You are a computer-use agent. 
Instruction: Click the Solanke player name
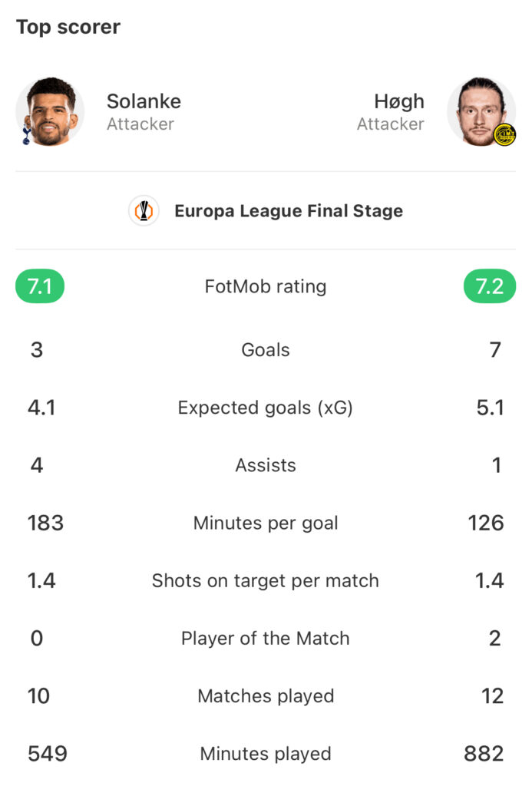144,101
